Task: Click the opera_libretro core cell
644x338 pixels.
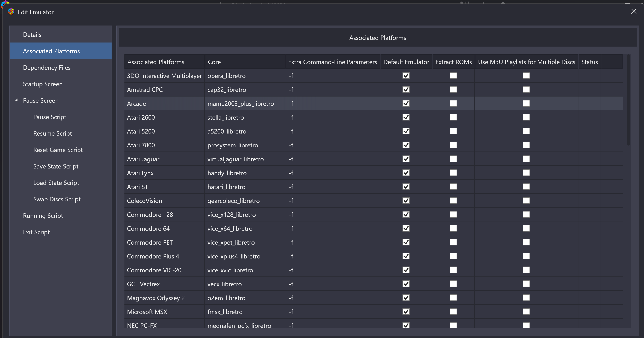Action: (245, 76)
